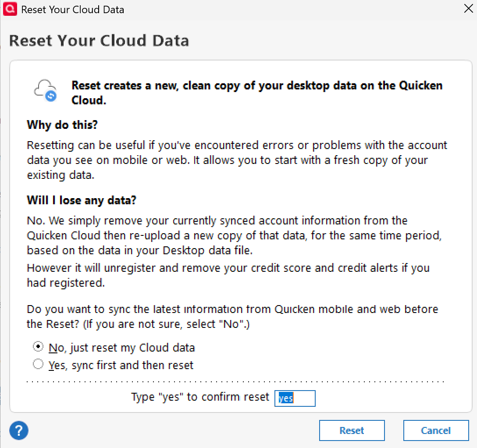Viewport: 477px width, 448px height.
Task: Focus the "yes" confirmation text field
Action: tap(295, 398)
